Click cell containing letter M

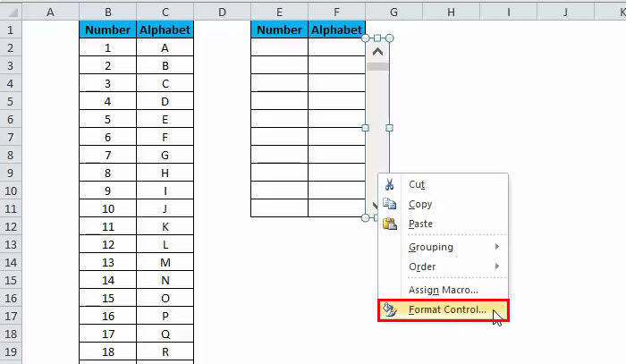coord(165,262)
